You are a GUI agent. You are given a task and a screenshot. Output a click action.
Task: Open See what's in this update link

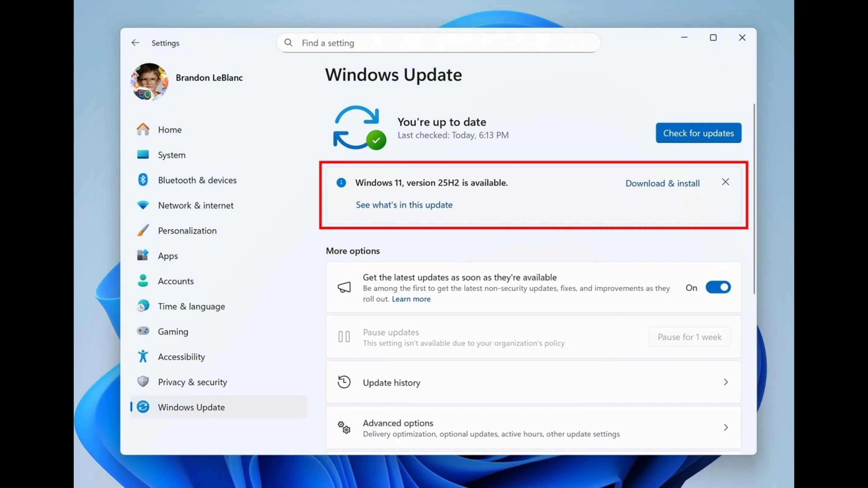(404, 205)
